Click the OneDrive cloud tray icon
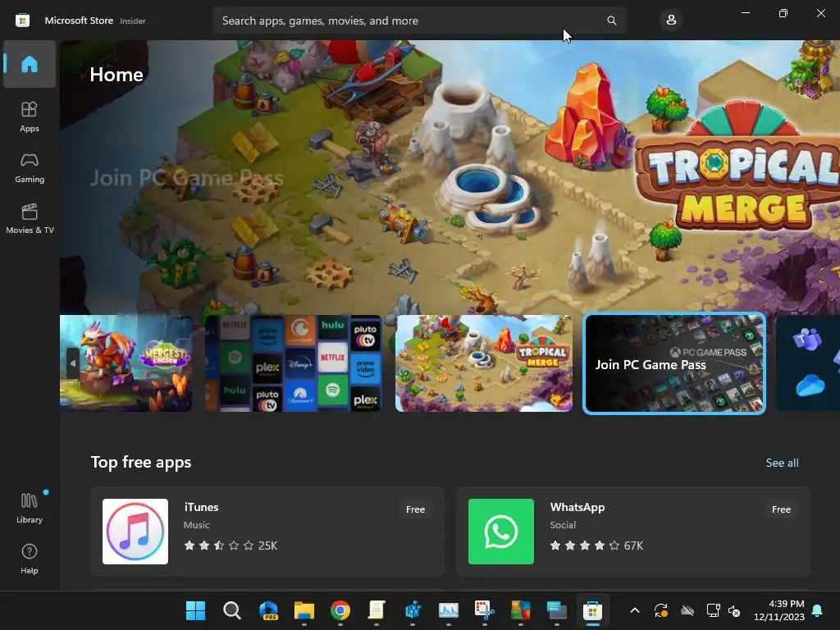 (687, 610)
